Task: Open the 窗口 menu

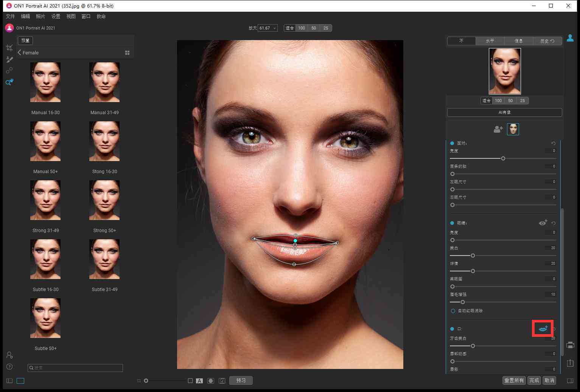Action: click(x=86, y=16)
